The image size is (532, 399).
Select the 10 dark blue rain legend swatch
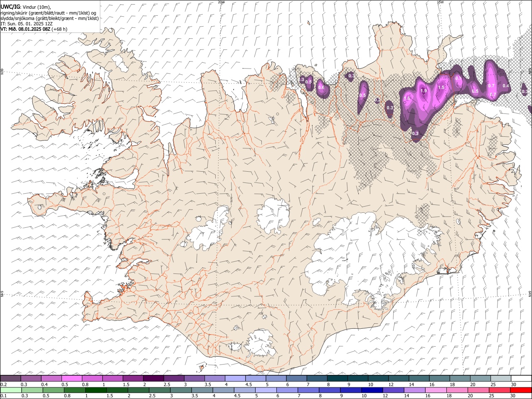pyautogui.click(x=372, y=390)
